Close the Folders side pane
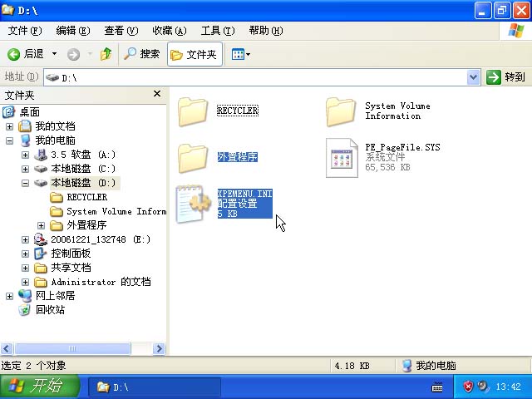This screenshot has width=532, height=399. (157, 94)
